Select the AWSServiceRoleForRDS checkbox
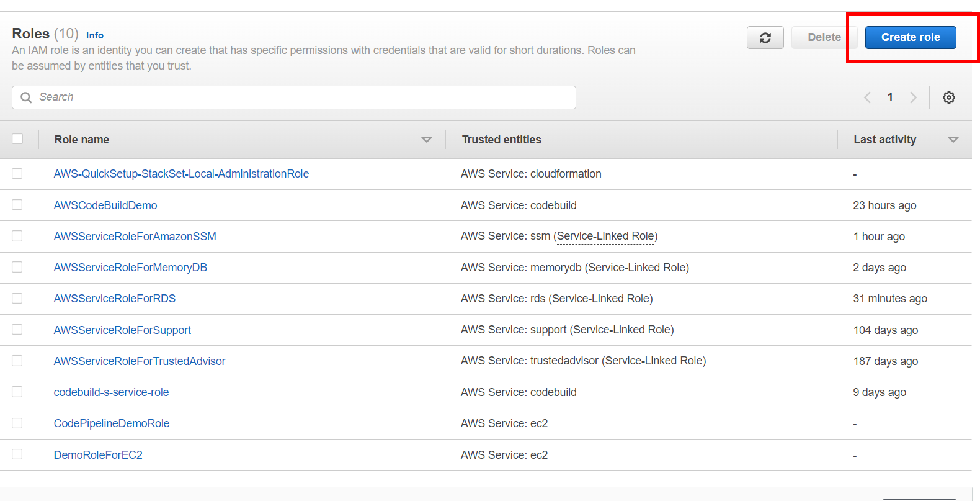 point(17,299)
